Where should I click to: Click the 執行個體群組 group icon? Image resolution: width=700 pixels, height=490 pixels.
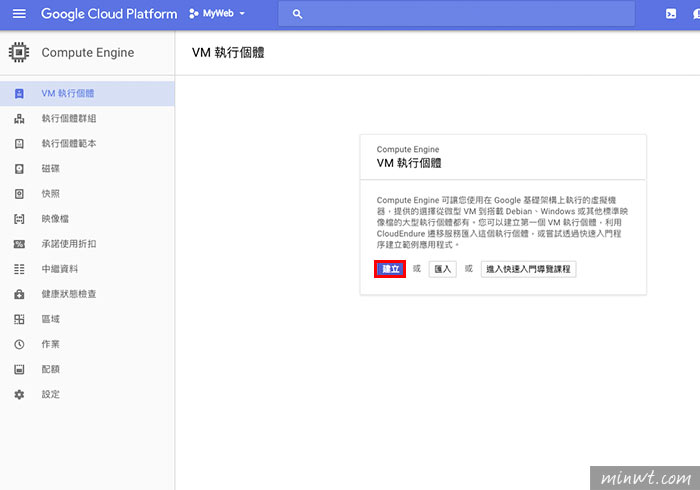pos(19,119)
